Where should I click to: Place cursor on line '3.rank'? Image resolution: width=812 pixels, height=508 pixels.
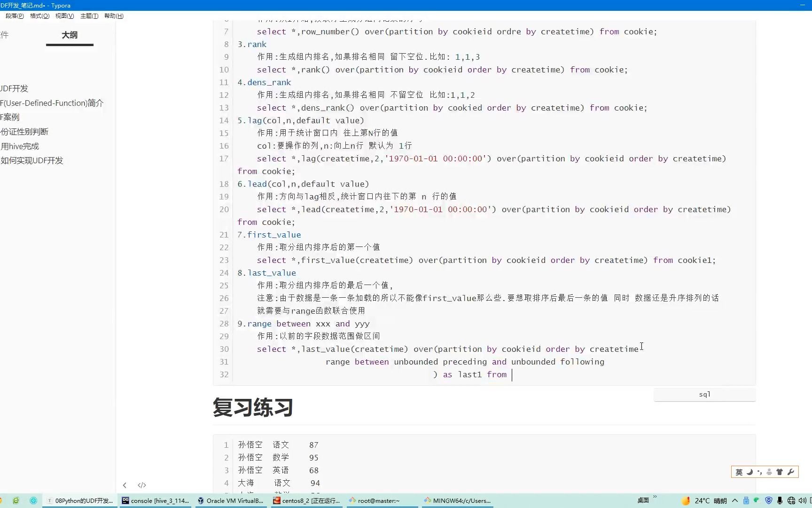252,44
